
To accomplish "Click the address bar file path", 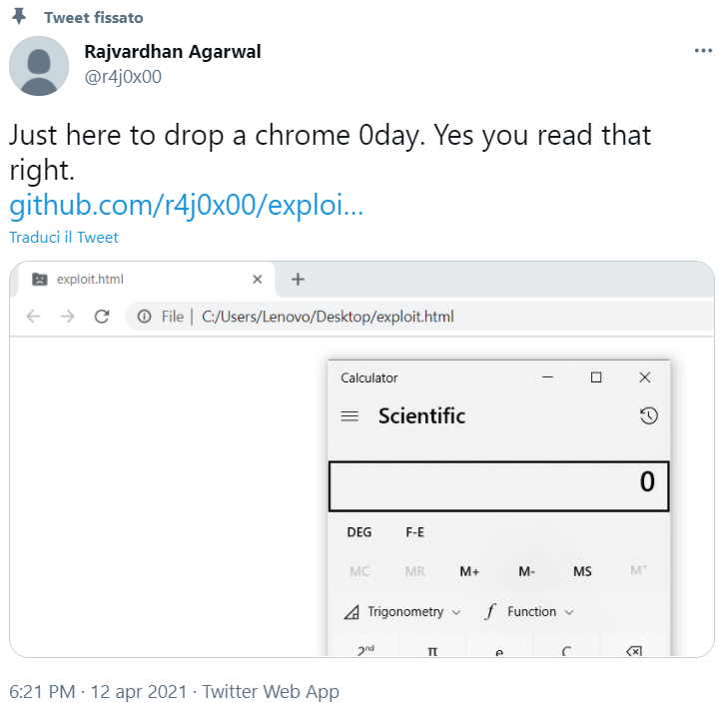I will pos(328,317).
